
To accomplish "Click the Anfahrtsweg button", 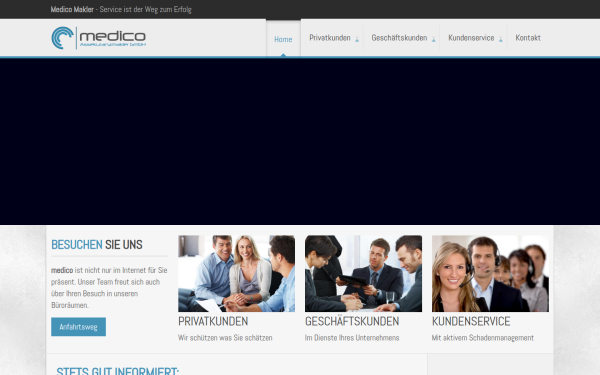I will pos(78,327).
